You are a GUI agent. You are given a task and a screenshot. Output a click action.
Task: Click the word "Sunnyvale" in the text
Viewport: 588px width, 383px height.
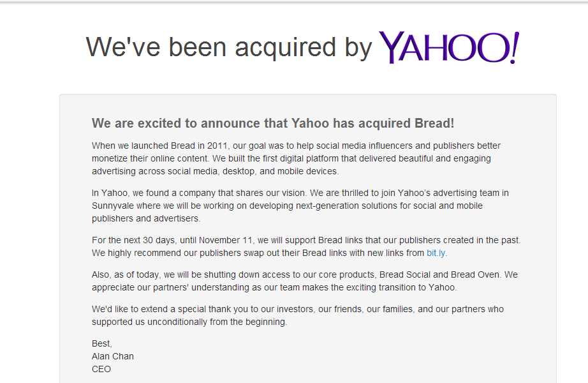(x=113, y=206)
